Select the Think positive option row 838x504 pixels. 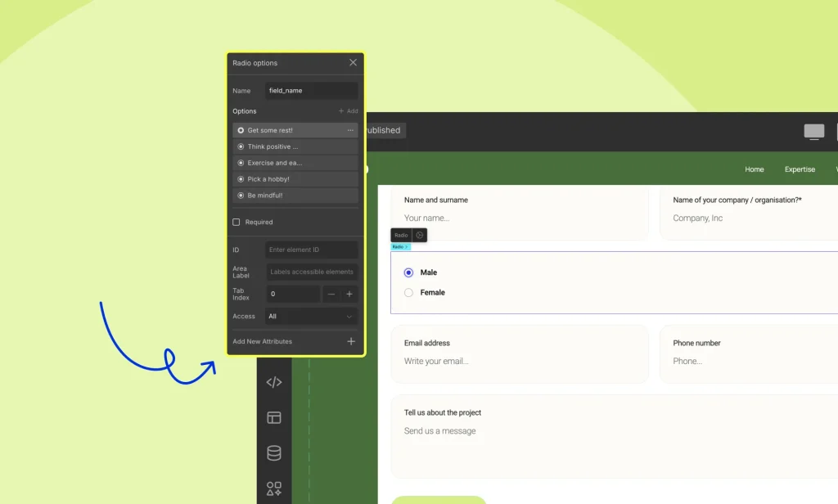coord(295,146)
